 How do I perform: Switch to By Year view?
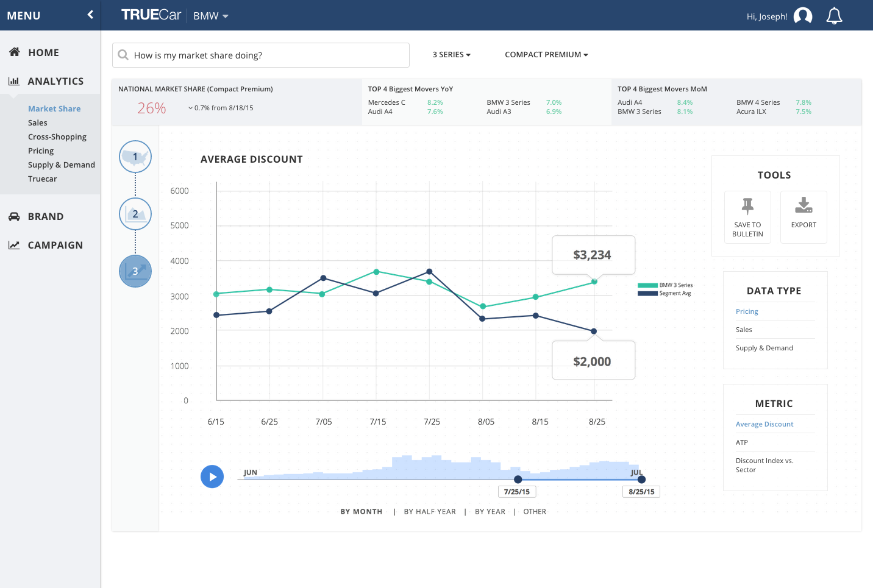[x=490, y=512]
